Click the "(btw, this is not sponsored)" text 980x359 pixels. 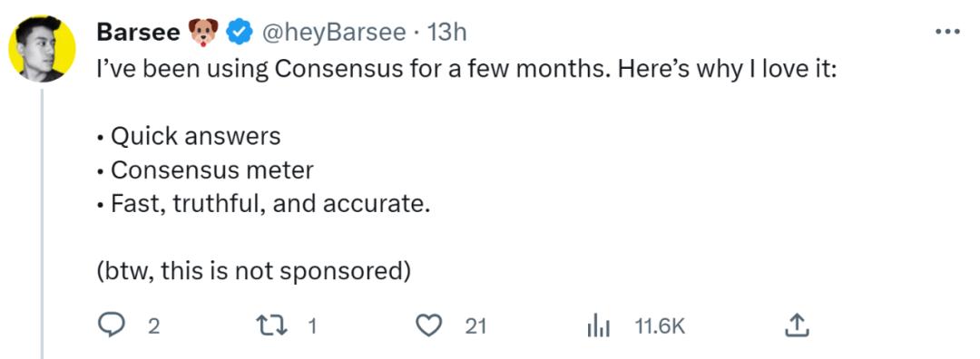(x=254, y=272)
